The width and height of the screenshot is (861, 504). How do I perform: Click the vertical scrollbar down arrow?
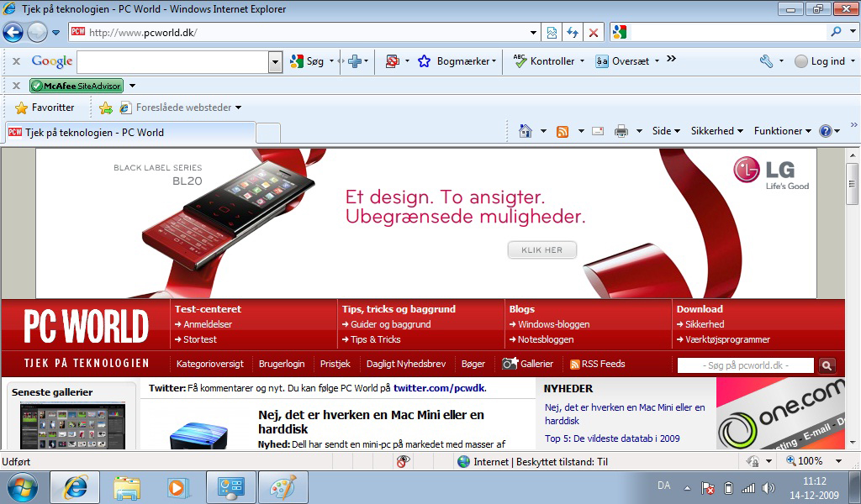click(x=852, y=444)
